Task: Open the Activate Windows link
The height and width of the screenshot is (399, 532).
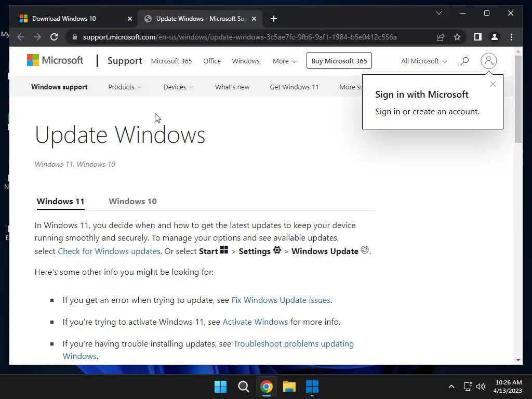Action: click(x=255, y=322)
